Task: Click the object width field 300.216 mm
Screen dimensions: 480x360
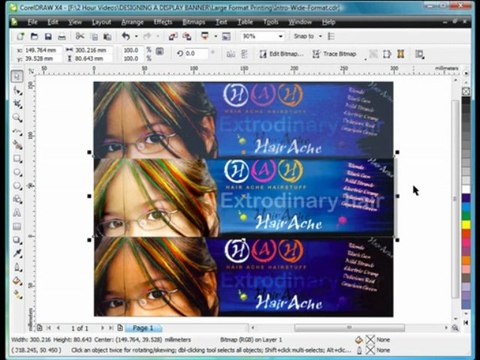Action: [x=93, y=50]
